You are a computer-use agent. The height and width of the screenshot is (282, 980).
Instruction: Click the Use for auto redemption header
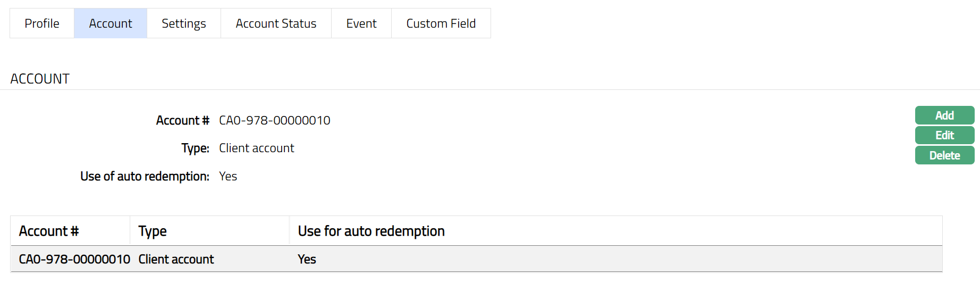tap(371, 231)
